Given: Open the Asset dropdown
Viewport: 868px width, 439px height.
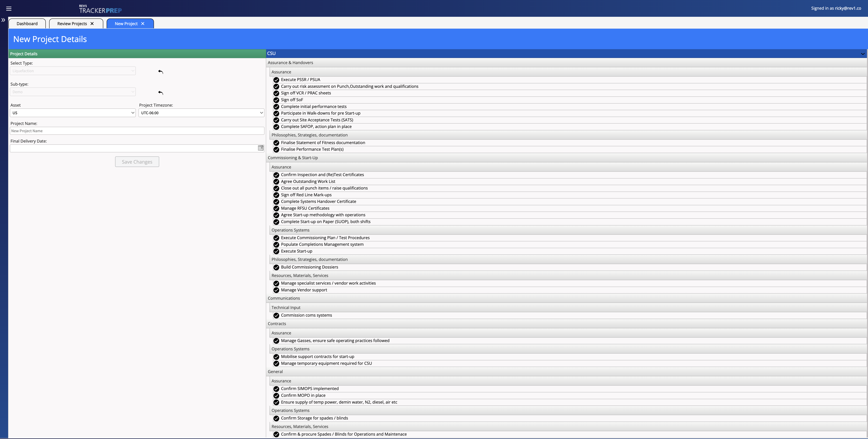Looking at the screenshot, I should pos(73,113).
